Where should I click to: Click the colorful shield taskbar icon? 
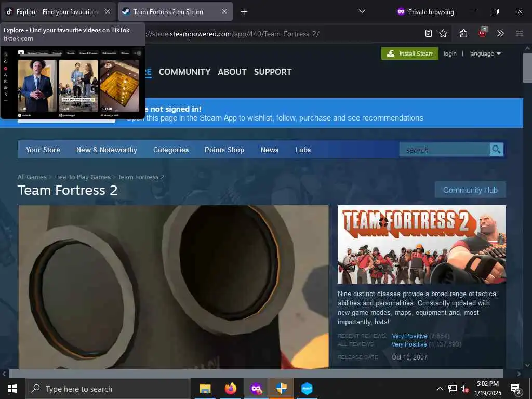[281, 389]
